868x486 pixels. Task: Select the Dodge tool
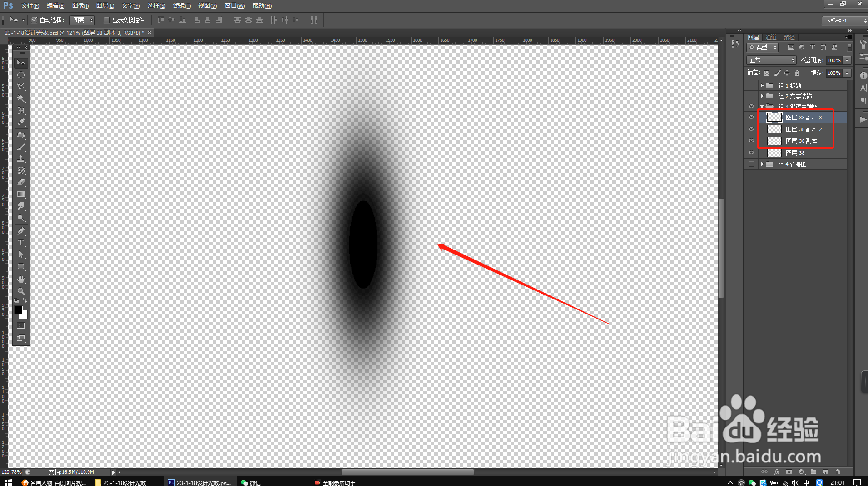[21, 218]
